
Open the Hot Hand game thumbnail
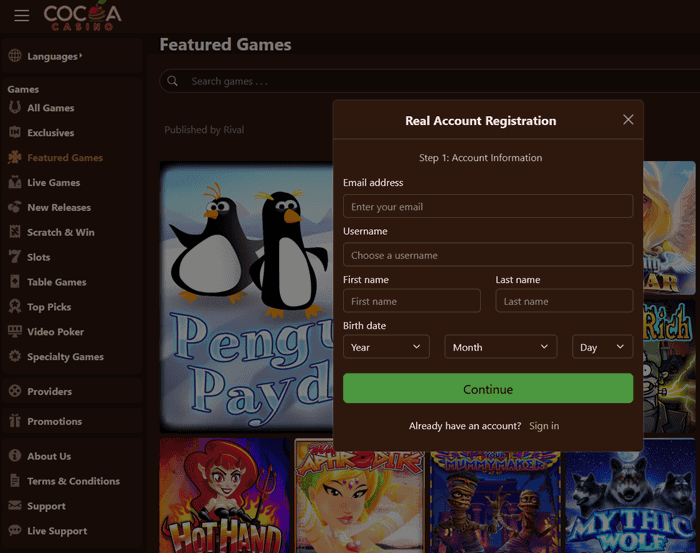[x=225, y=495]
